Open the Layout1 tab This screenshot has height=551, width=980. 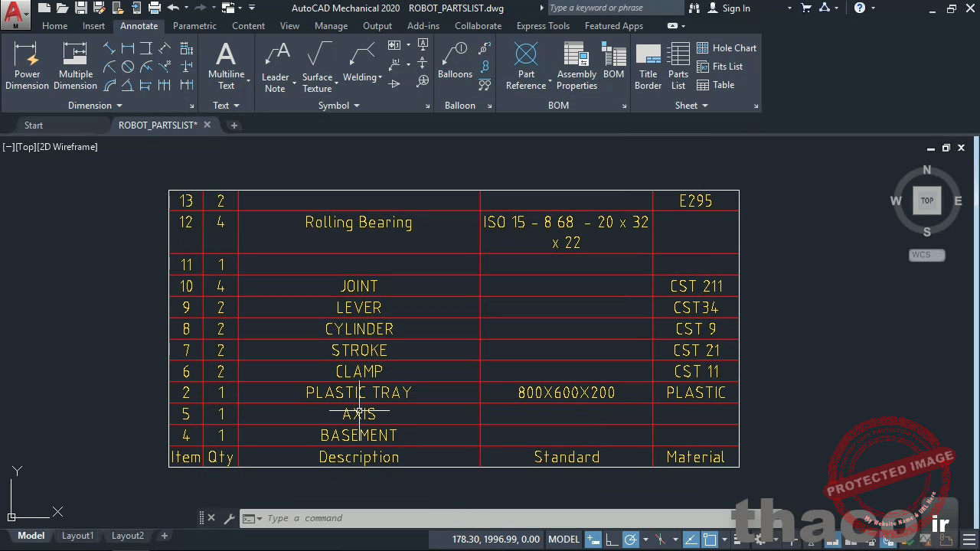77,536
